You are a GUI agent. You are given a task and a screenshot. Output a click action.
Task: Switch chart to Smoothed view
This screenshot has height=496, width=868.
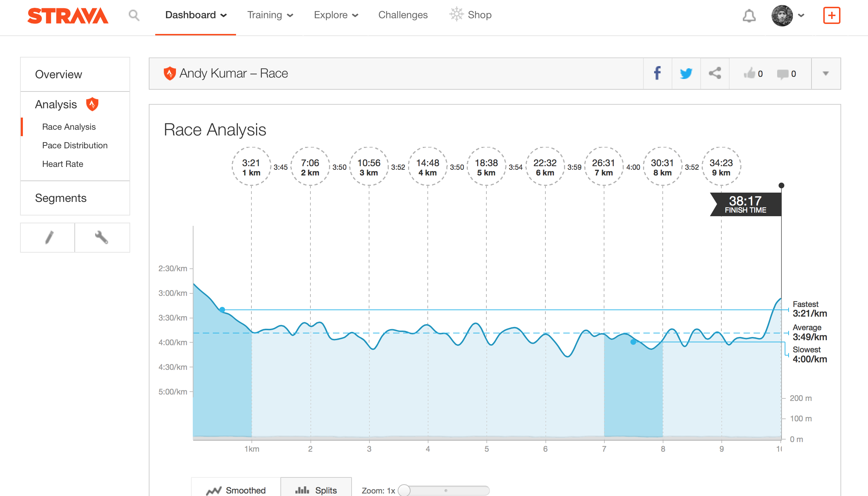pyautogui.click(x=236, y=490)
